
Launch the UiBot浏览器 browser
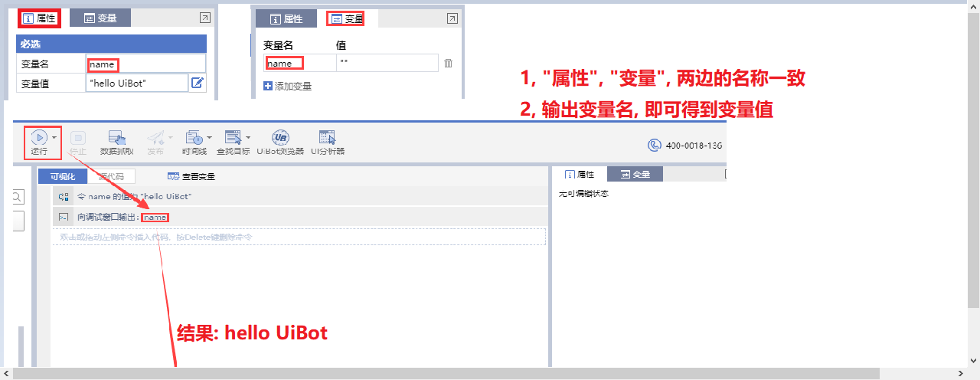[280, 138]
